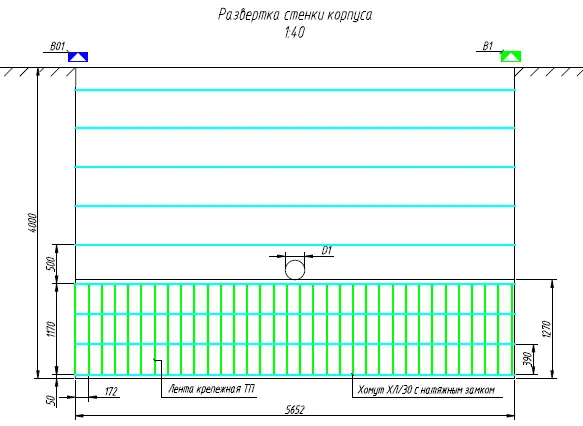Screen dimensions: 583x426
Task: Click the 1270 dimension on the right side
Action: 547,329
